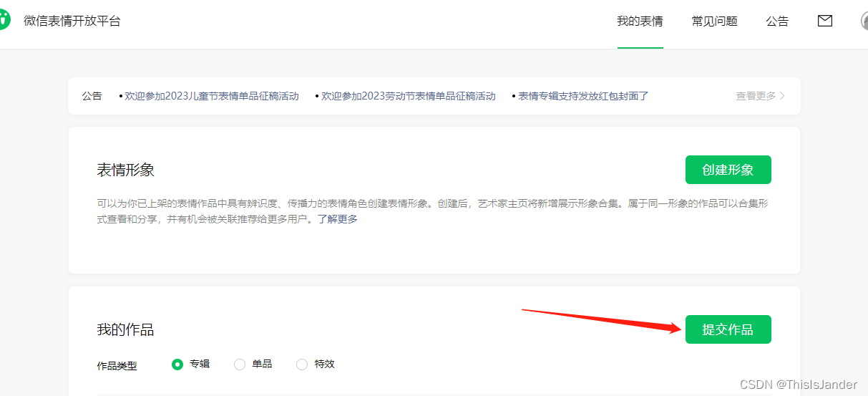Click the WeChat sticker platform logo

click(x=4, y=20)
